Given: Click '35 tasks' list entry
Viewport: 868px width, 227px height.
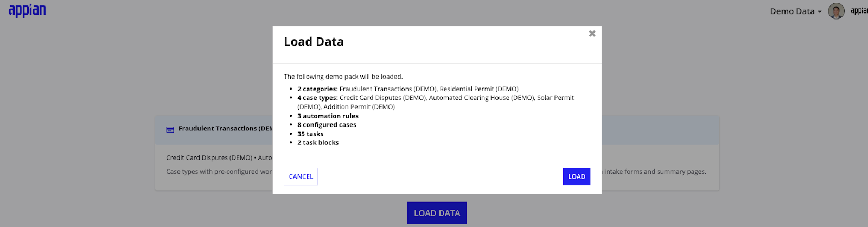Looking at the screenshot, I should pos(310,134).
